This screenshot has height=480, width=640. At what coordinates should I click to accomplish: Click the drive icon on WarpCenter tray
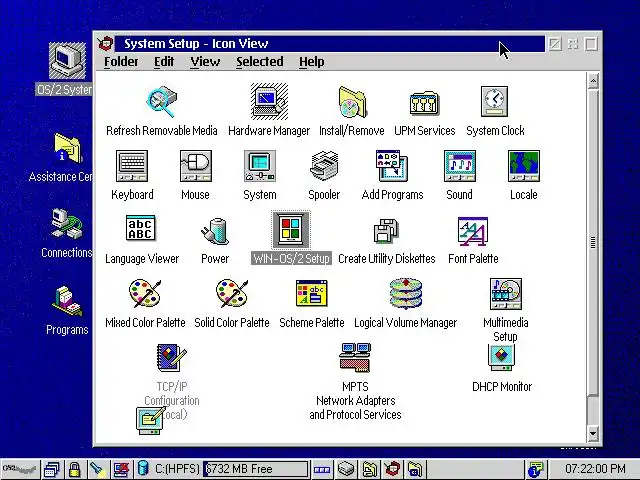pyautogui.click(x=346, y=469)
